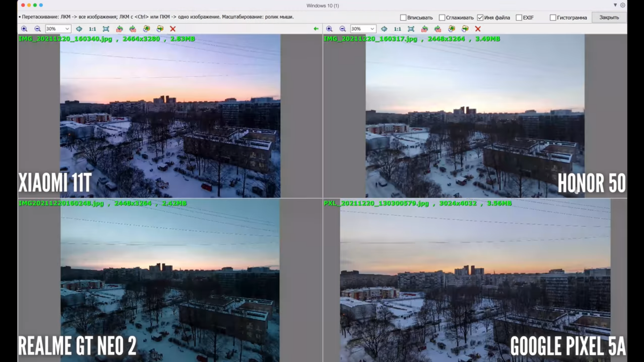The width and height of the screenshot is (644, 362).
Task: Close right pane image with red X
Action: [x=478, y=29]
